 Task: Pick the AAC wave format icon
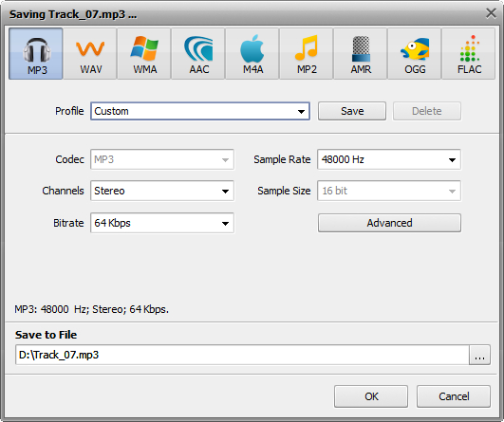(198, 54)
